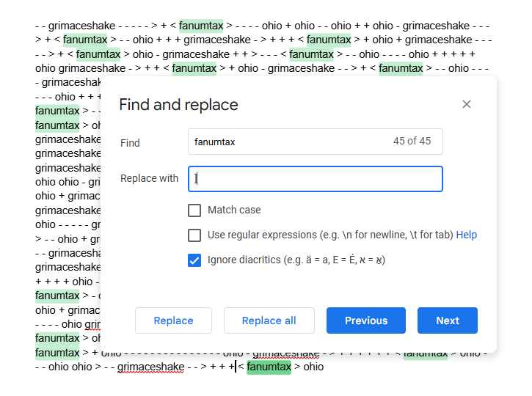Screen dimensions: 532x396
Task: Click the final "ohio" ending the document
Action: coord(313,367)
